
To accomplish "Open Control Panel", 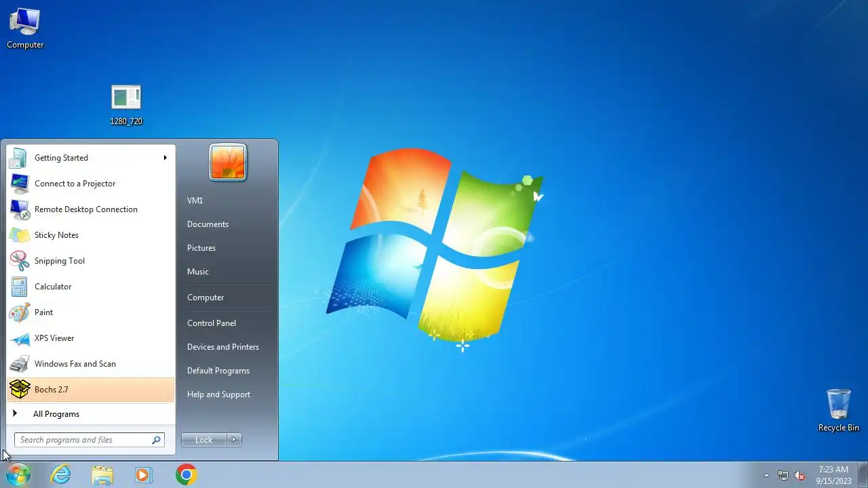I will click(212, 323).
